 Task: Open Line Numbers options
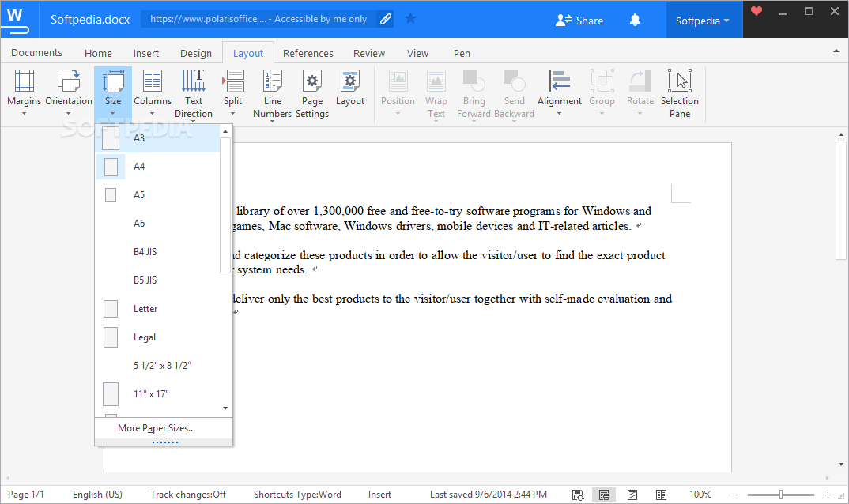[x=273, y=94]
